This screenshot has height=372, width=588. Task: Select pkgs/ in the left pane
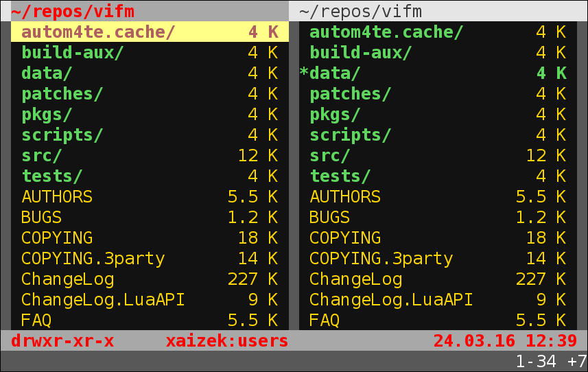(150, 114)
